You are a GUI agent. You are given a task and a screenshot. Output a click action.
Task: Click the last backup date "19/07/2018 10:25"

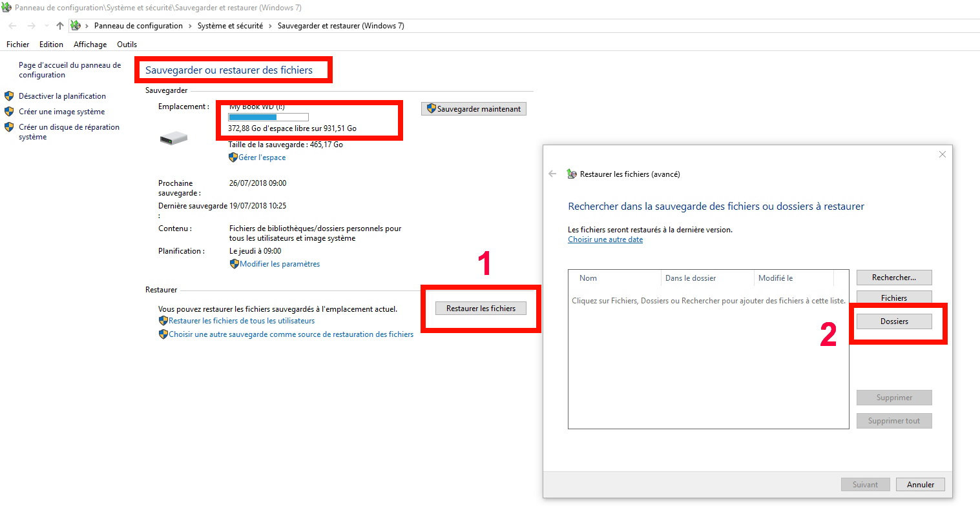click(x=258, y=206)
